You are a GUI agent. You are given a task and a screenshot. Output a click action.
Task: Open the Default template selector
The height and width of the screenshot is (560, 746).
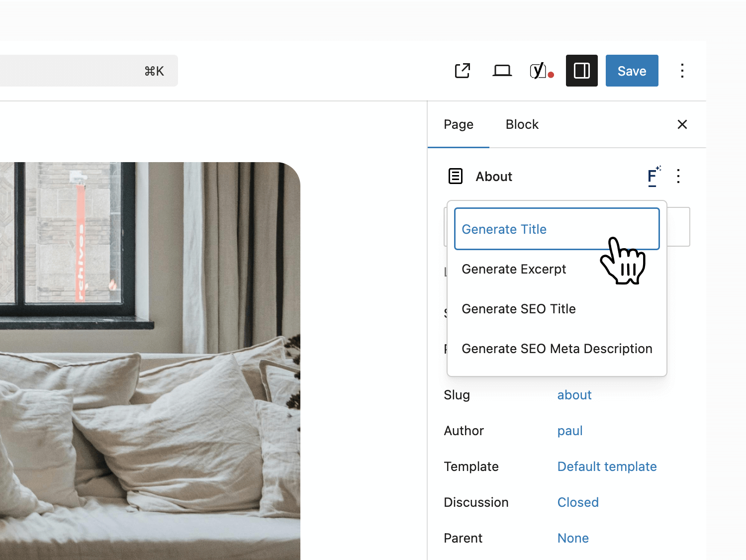[x=607, y=467]
